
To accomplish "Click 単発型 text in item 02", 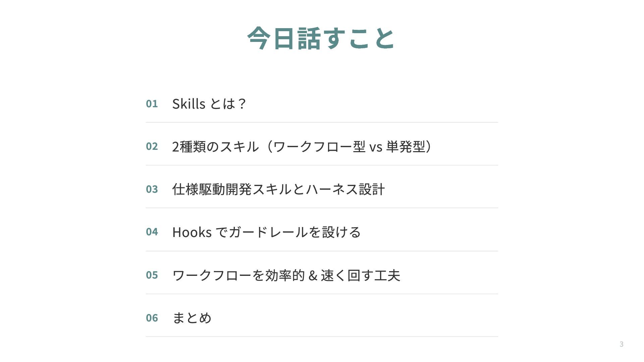I will pos(406,146).
